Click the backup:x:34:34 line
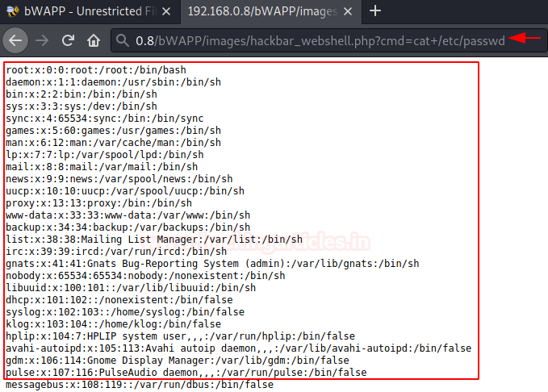This screenshot has height=392, width=548. click(x=128, y=227)
